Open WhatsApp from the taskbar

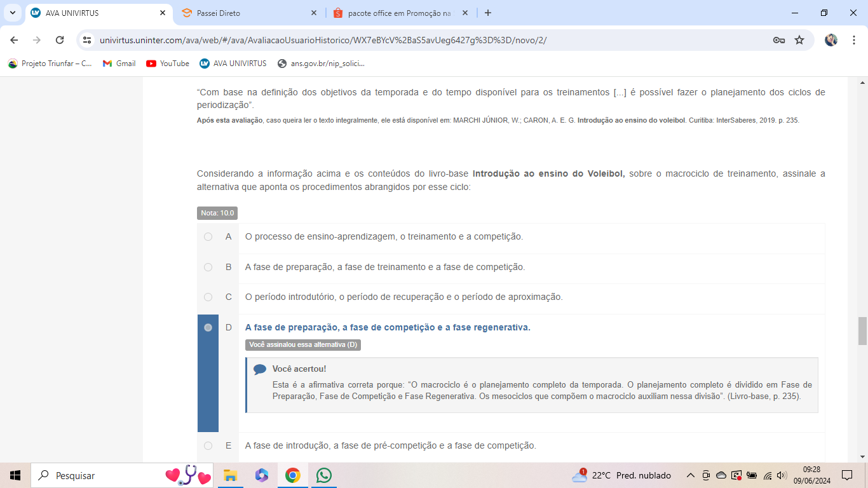324,475
